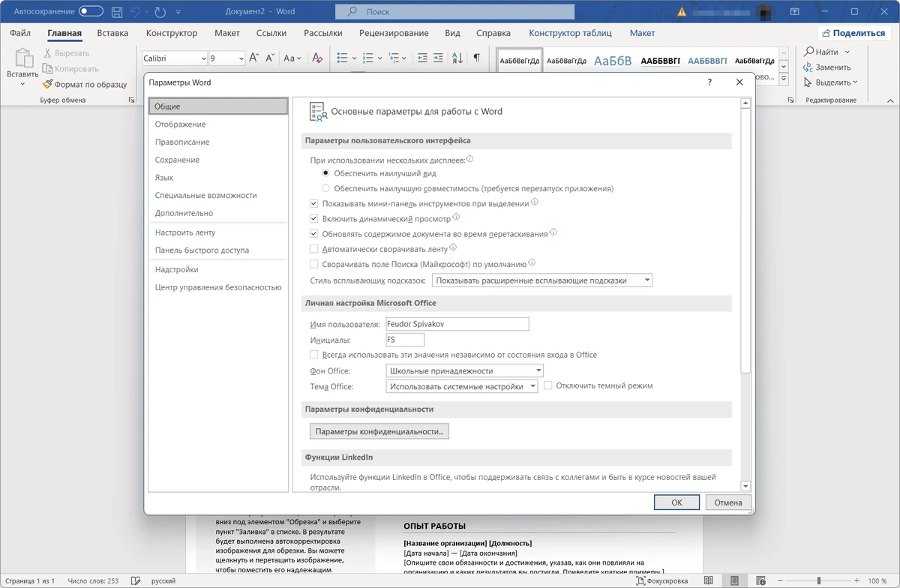This screenshot has height=588, width=900.
Task: Open the Вставка ribbon tab
Action: click(x=112, y=33)
